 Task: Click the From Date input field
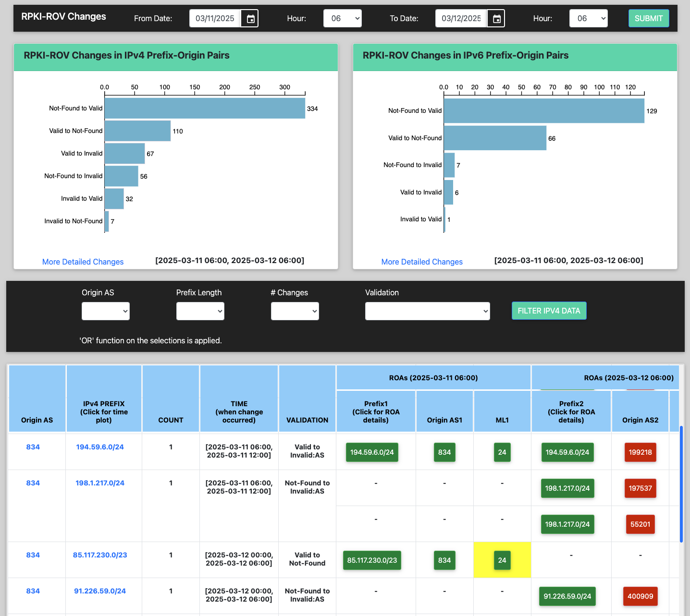pos(215,19)
